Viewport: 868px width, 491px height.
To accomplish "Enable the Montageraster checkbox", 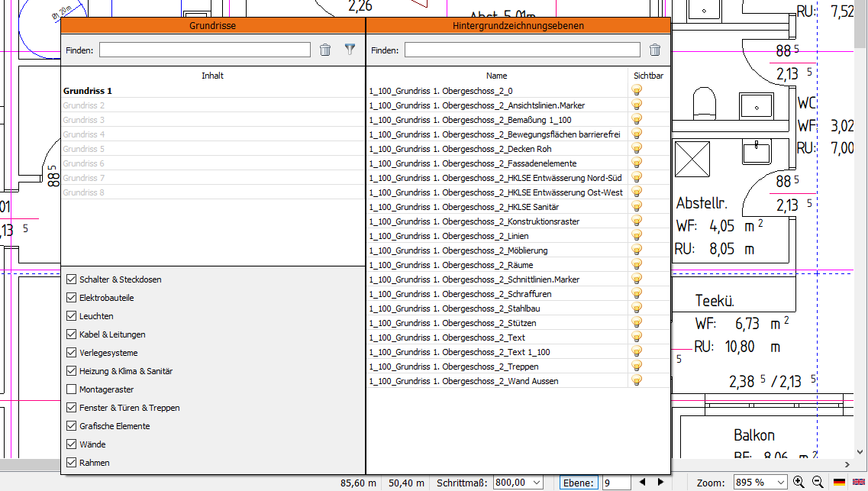I will [72, 389].
